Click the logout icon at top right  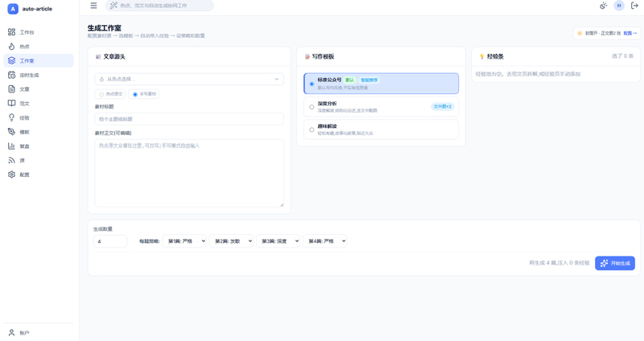pyautogui.click(x=634, y=6)
